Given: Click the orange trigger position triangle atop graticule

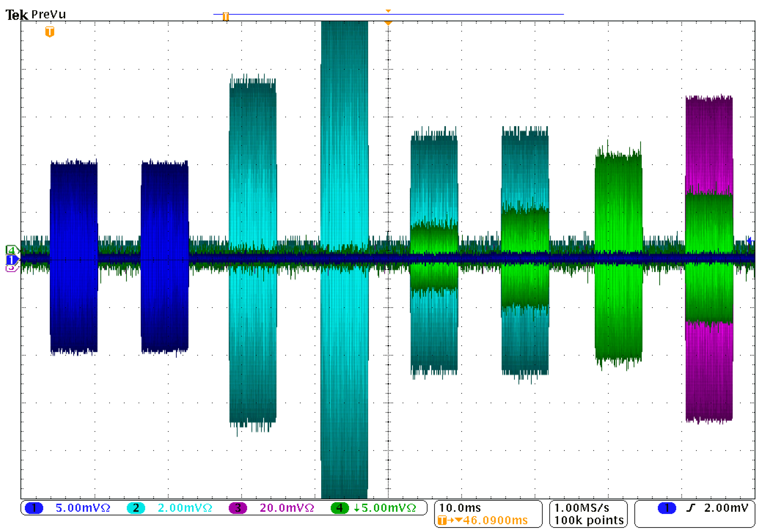Looking at the screenshot, I should click(x=388, y=23).
